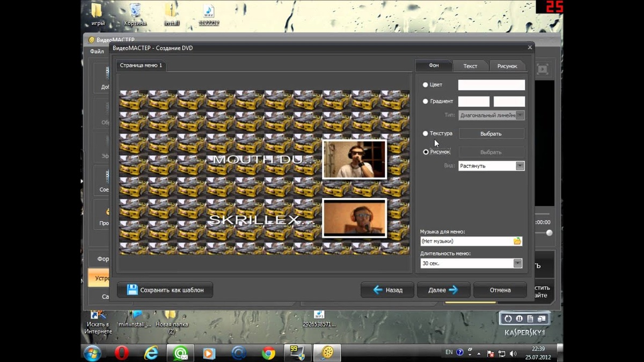Pick the Цвет color swatch
Viewport: 644px width, 362px height.
(491, 85)
